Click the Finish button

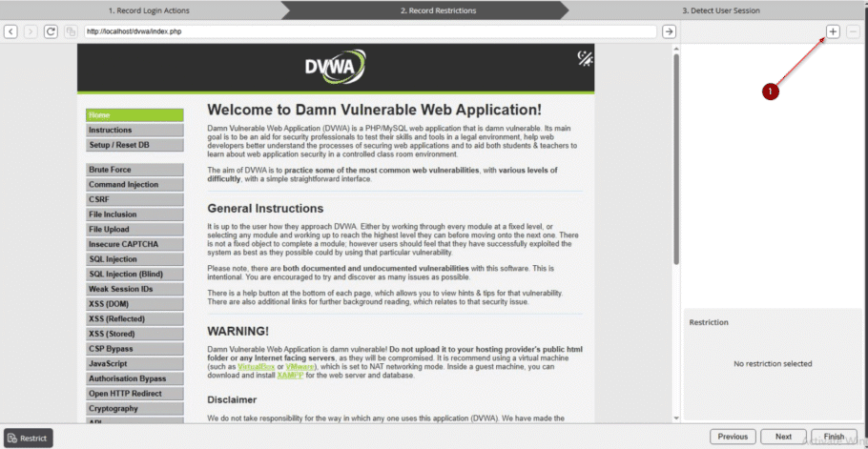pos(834,437)
